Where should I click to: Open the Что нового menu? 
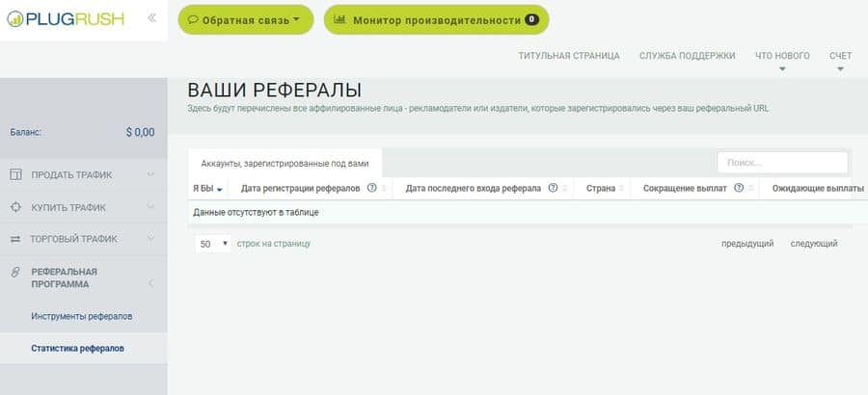pos(782,56)
